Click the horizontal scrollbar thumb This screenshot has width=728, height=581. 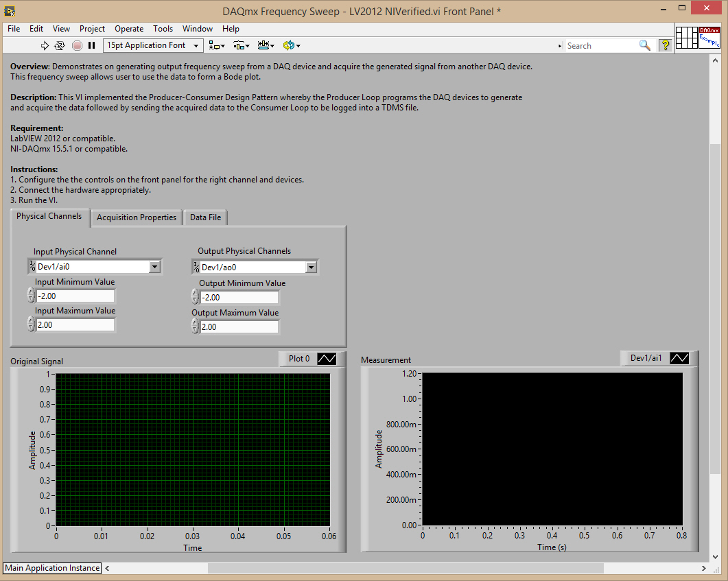coord(406,568)
